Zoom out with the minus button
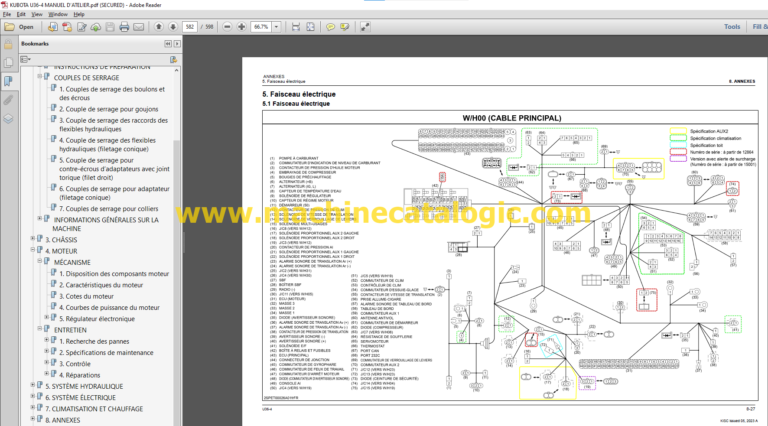Image resolution: width=768 pixels, height=426 pixels. tap(227, 27)
